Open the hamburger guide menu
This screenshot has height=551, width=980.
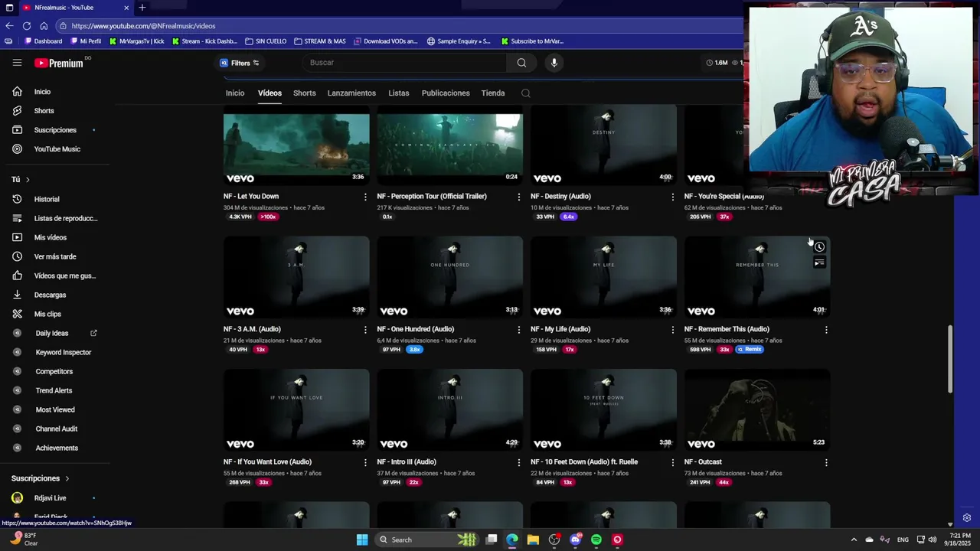(x=17, y=63)
